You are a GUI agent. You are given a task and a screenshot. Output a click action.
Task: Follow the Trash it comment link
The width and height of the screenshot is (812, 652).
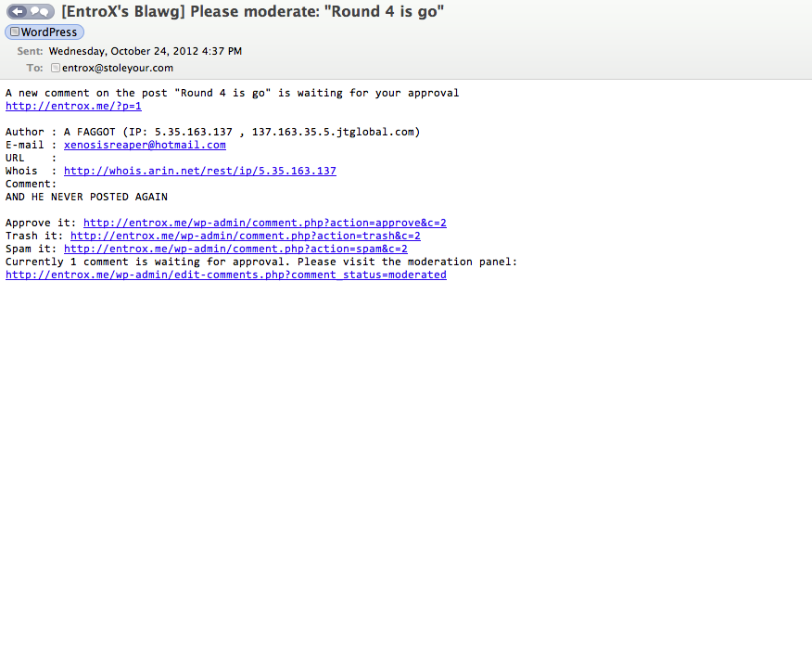point(246,236)
